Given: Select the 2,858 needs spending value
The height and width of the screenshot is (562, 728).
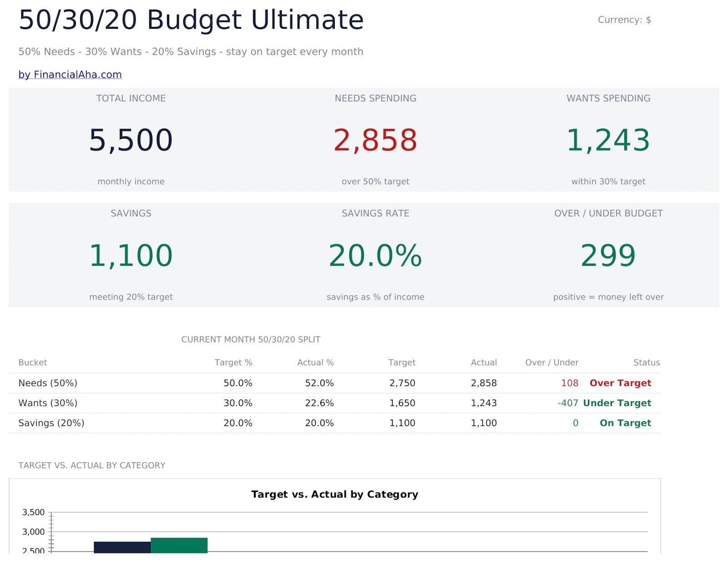Looking at the screenshot, I should pyautogui.click(x=375, y=140).
